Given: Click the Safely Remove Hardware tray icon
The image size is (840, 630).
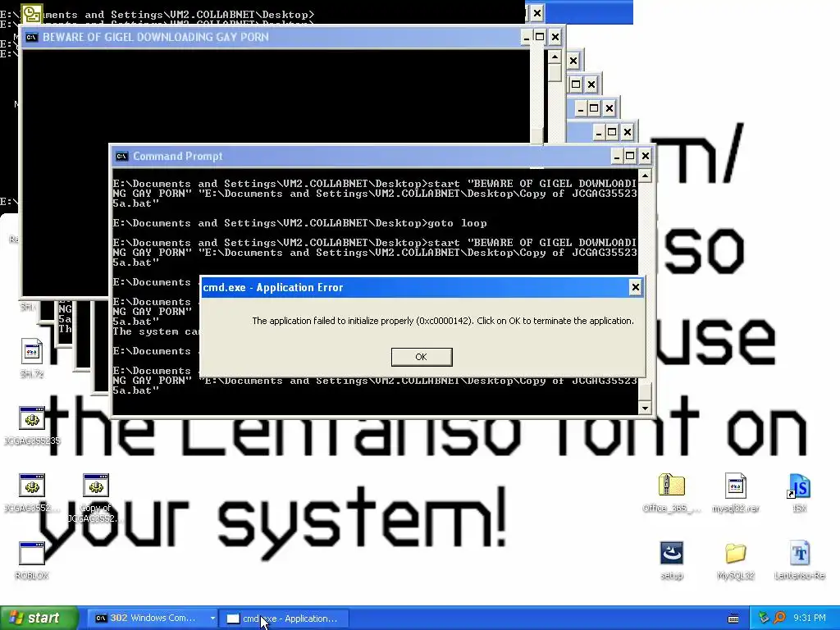Looking at the screenshot, I should pos(764,618).
